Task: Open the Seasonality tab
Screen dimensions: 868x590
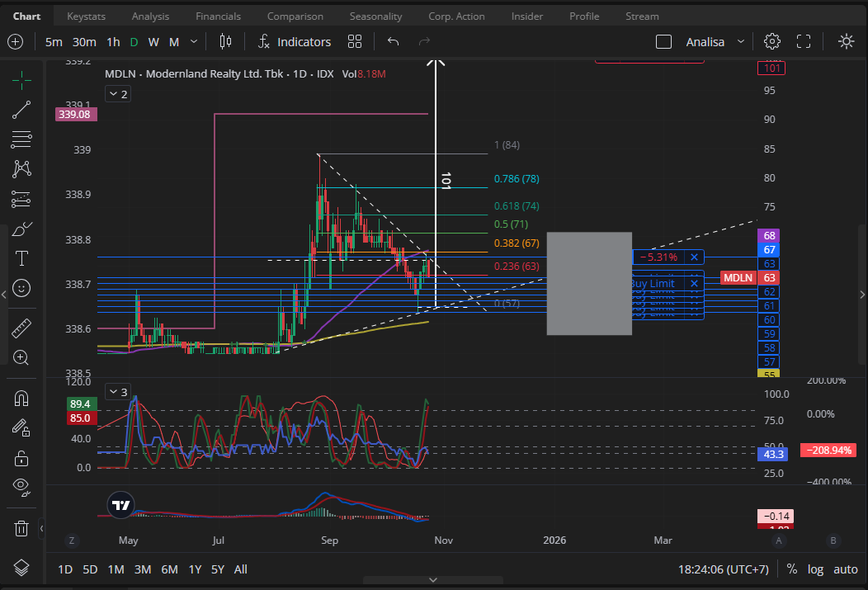Action: coord(375,17)
